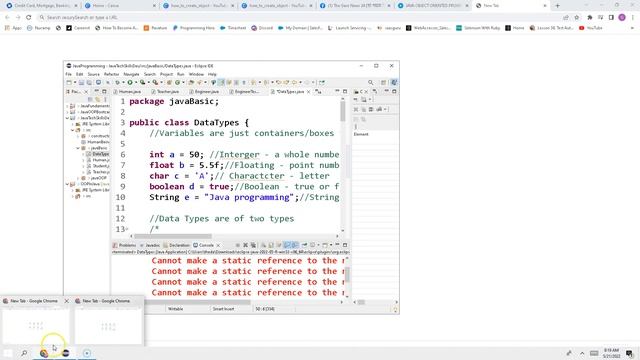Toggle Mark Occurrences toolbar button

221,82
